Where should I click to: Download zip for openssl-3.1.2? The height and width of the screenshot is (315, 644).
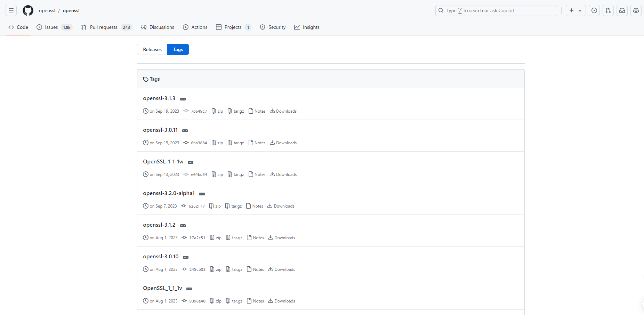216,238
